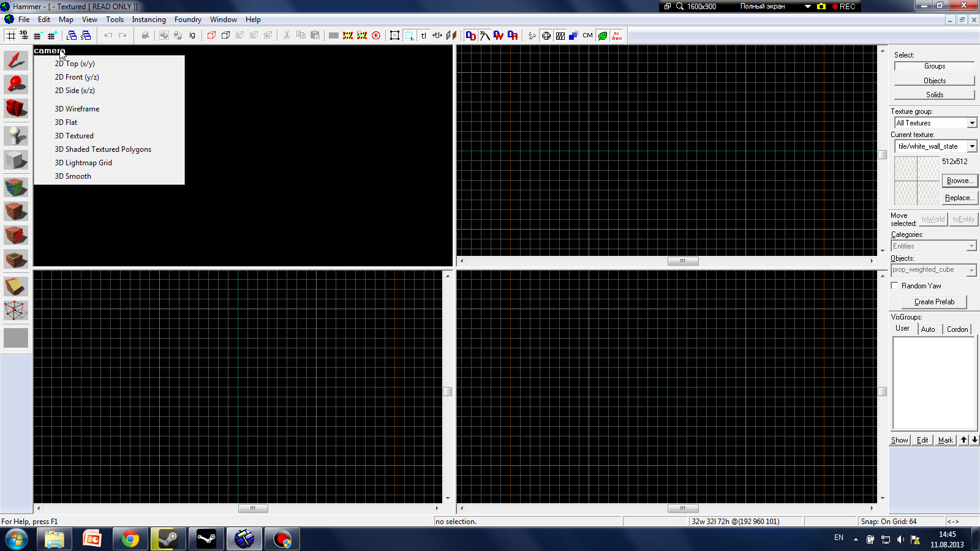Image resolution: width=980 pixels, height=551 pixels.
Task: Click the save window state icon
Action: (x=86, y=36)
